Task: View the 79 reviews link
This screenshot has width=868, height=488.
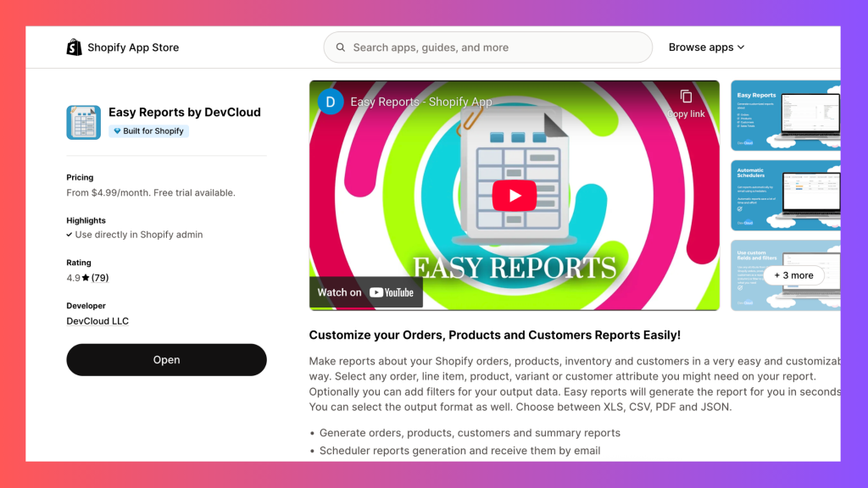Action: (x=100, y=278)
